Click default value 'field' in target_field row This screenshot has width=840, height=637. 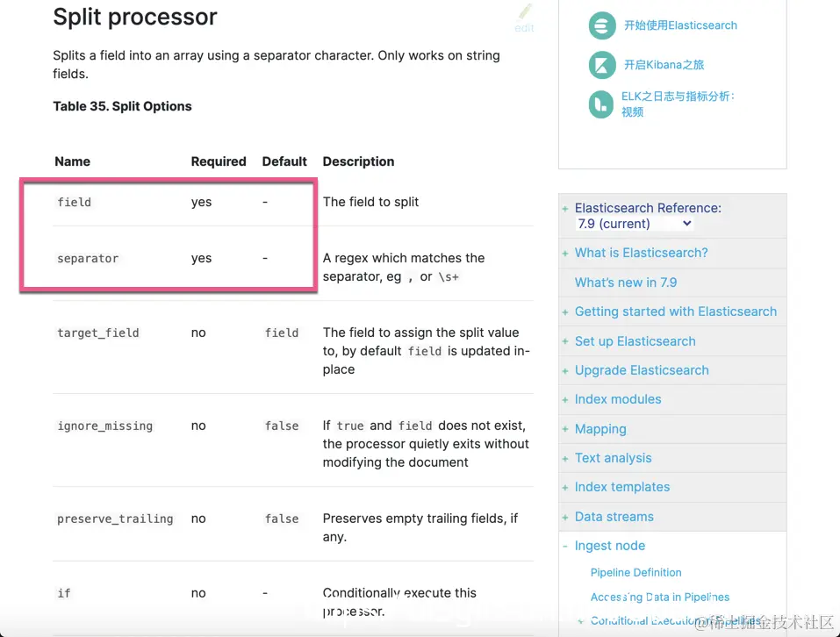click(x=282, y=333)
